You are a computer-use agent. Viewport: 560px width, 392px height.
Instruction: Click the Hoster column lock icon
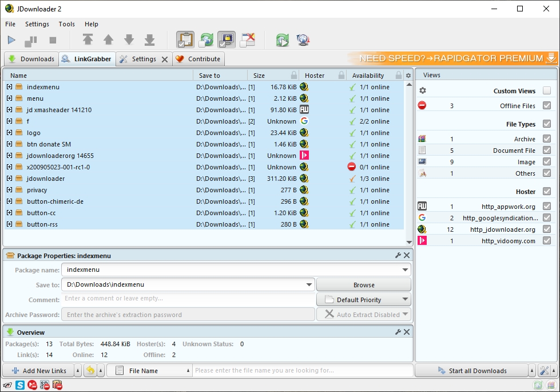point(341,75)
